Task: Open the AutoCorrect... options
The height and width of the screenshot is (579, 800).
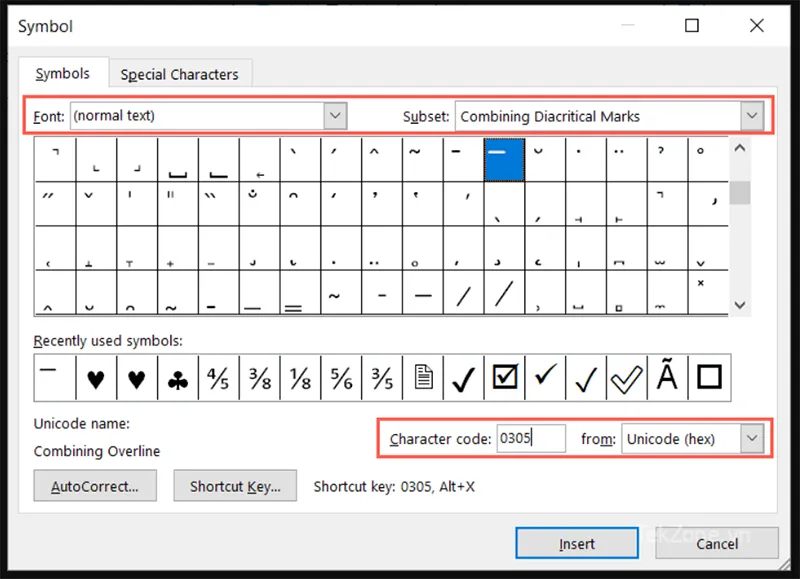Action: click(95, 486)
